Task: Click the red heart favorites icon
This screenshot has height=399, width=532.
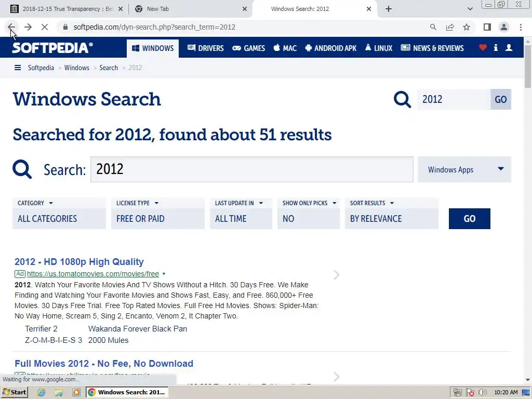Action: pos(483,47)
